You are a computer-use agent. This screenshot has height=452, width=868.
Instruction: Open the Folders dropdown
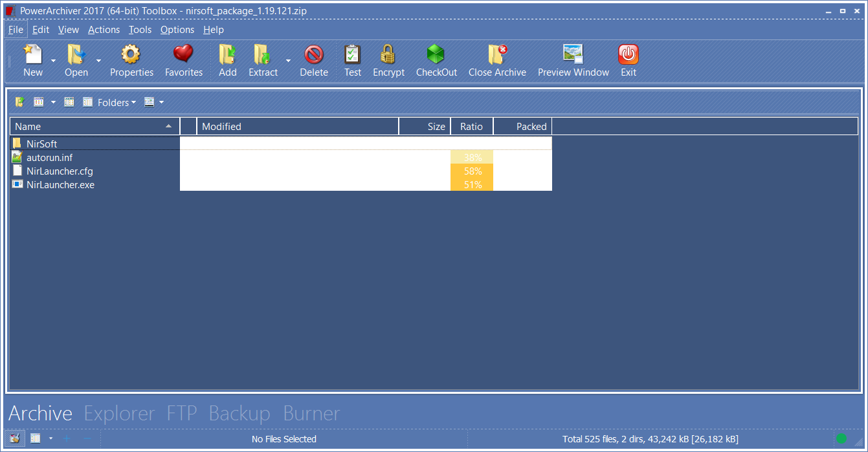(x=117, y=102)
